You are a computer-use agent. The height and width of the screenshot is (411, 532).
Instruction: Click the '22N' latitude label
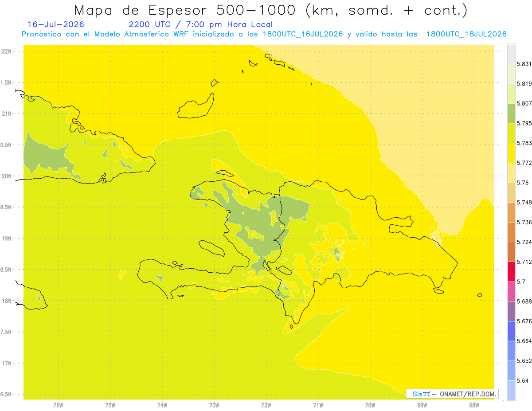(7, 51)
